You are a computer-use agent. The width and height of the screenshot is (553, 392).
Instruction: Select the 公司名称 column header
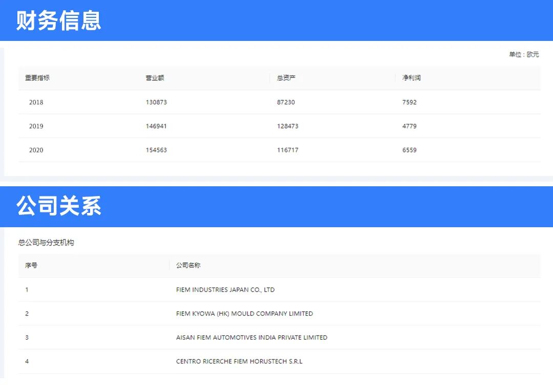(x=188, y=266)
